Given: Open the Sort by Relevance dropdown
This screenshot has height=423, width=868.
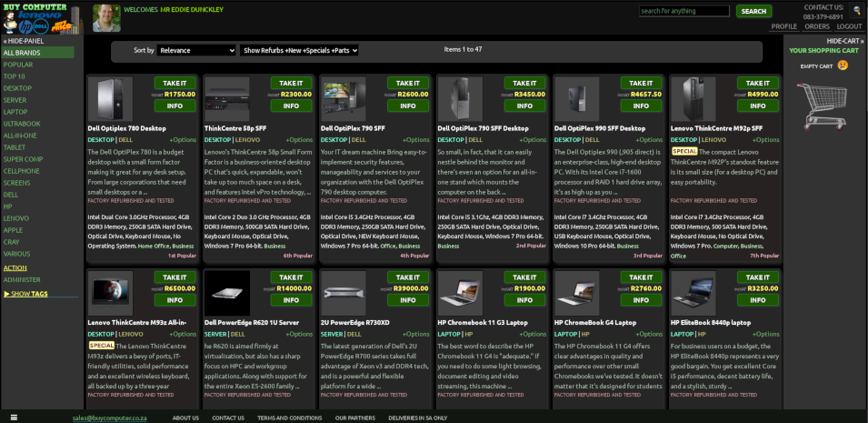Looking at the screenshot, I should (196, 50).
